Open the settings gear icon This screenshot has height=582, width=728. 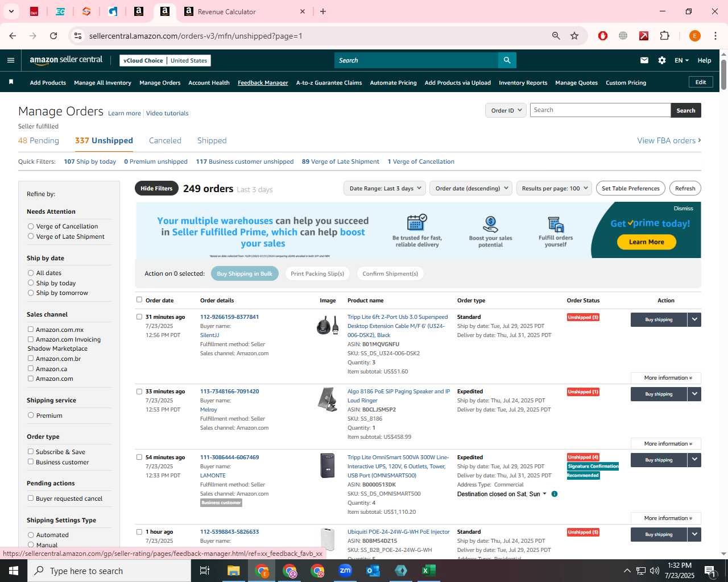coord(662,60)
